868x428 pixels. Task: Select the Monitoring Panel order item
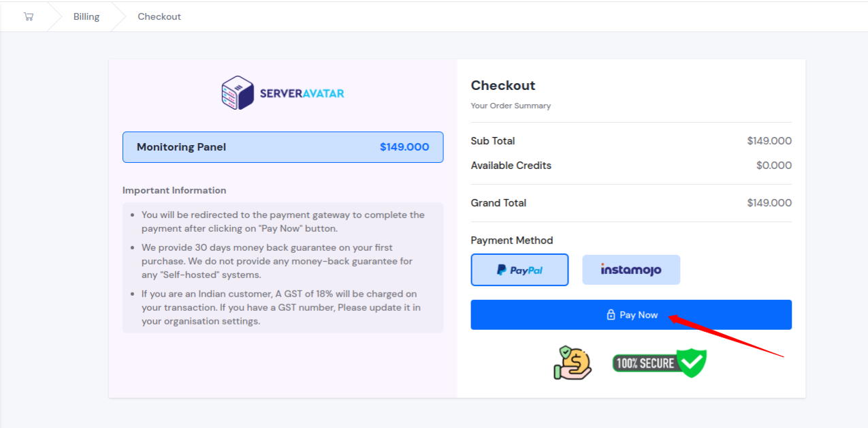point(283,147)
